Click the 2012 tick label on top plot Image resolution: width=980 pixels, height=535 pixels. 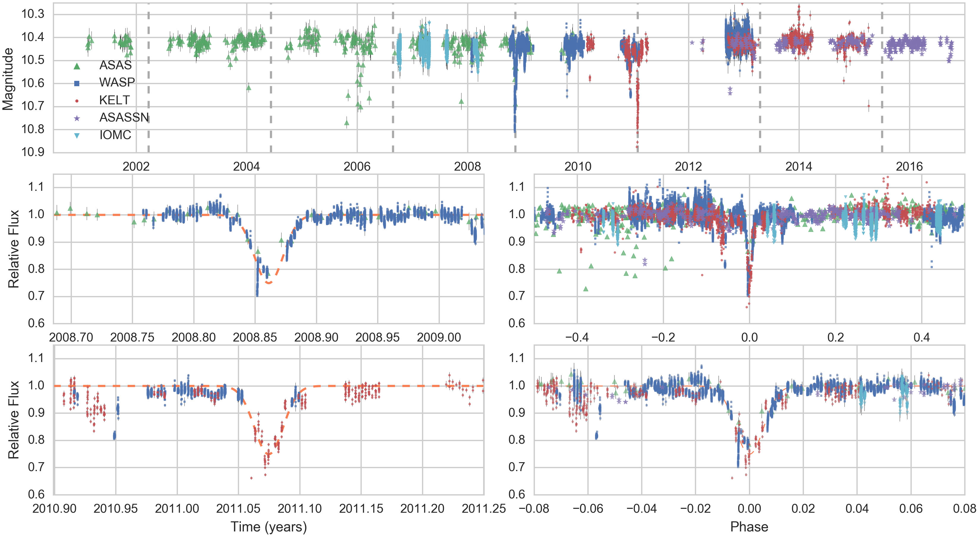(x=688, y=166)
